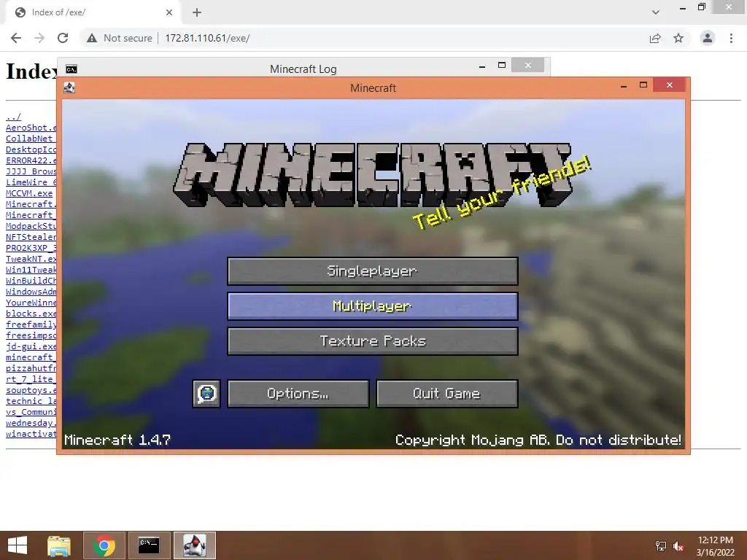Click the Not secure warning icon
Image resolution: width=747 pixels, height=560 pixels.
click(x=92, y=38)
